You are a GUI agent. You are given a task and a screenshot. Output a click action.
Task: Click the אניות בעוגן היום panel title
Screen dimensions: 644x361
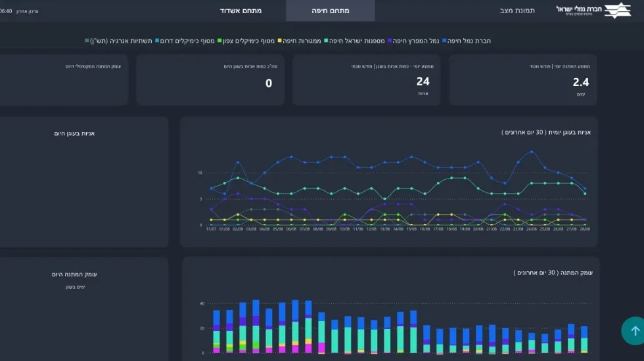(x=74, y=133)
